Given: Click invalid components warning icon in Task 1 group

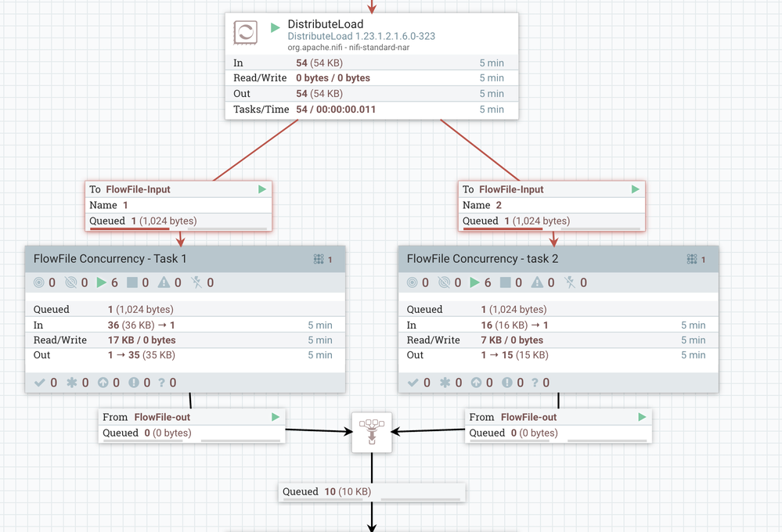Looking at the screenshot, I should tap(164, 282).
